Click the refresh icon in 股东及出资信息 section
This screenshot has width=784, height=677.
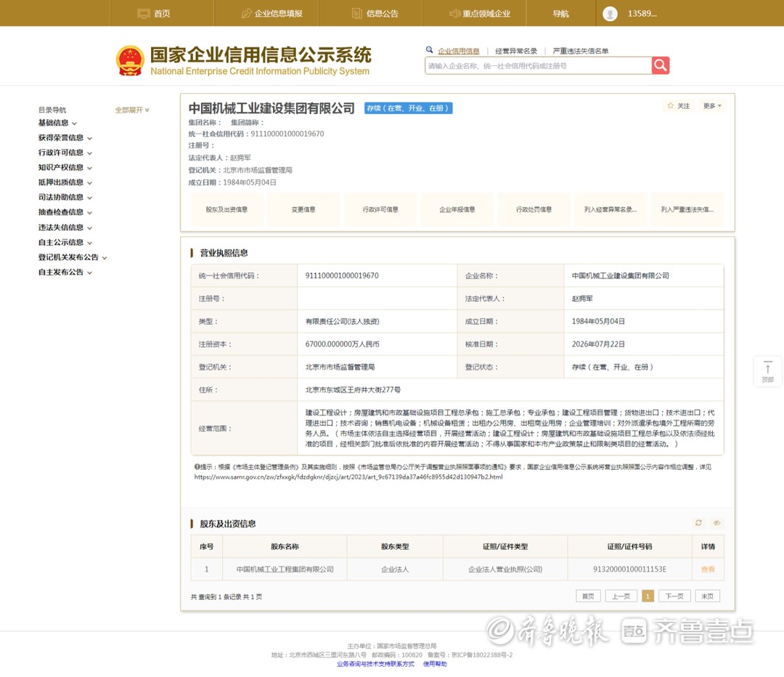tap(698, 523)
